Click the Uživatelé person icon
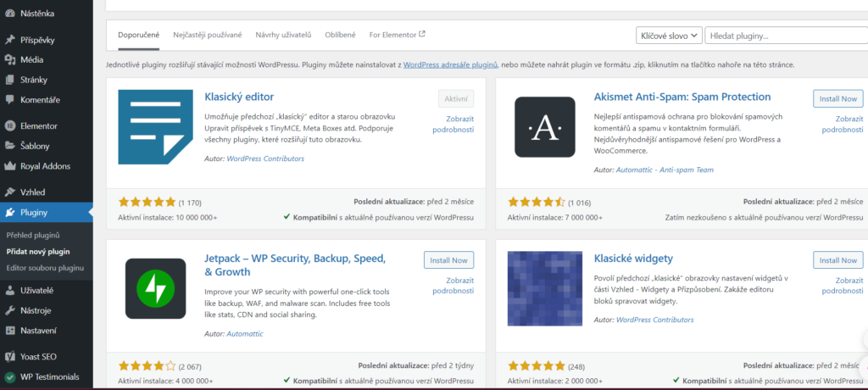 point(9,290)
